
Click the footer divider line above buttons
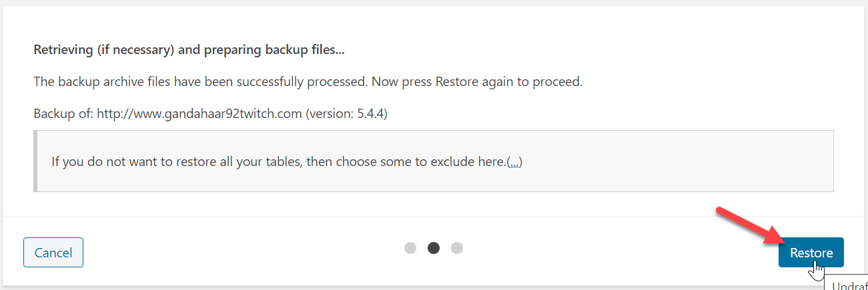click(434, 216)
